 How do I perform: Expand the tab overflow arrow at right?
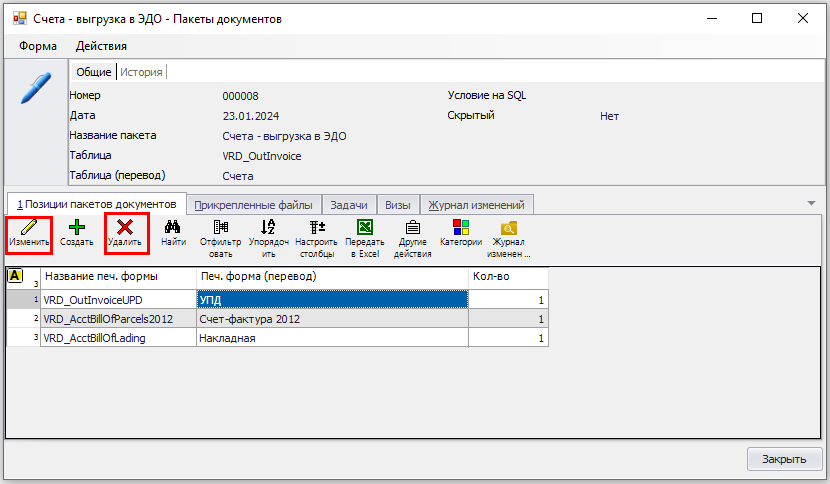point(811,203)
